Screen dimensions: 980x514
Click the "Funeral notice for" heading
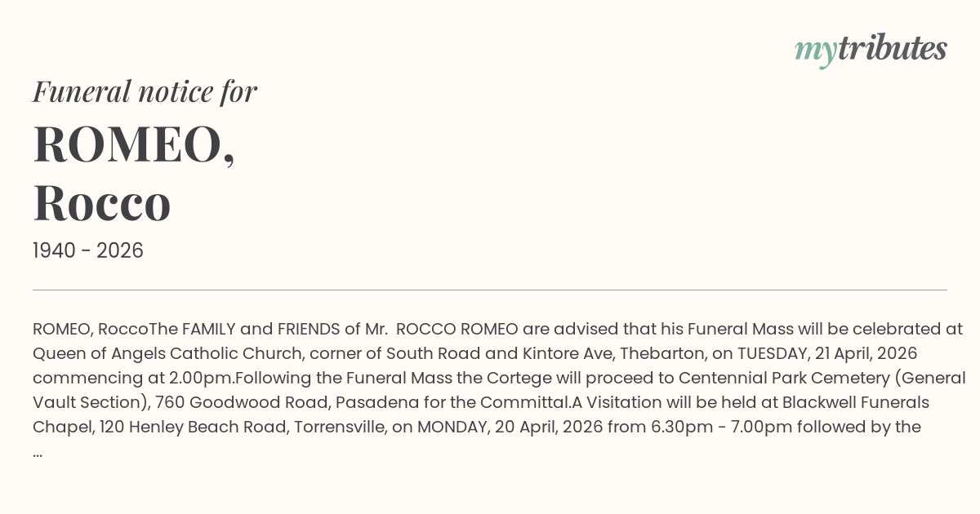[x=145, y=92]
